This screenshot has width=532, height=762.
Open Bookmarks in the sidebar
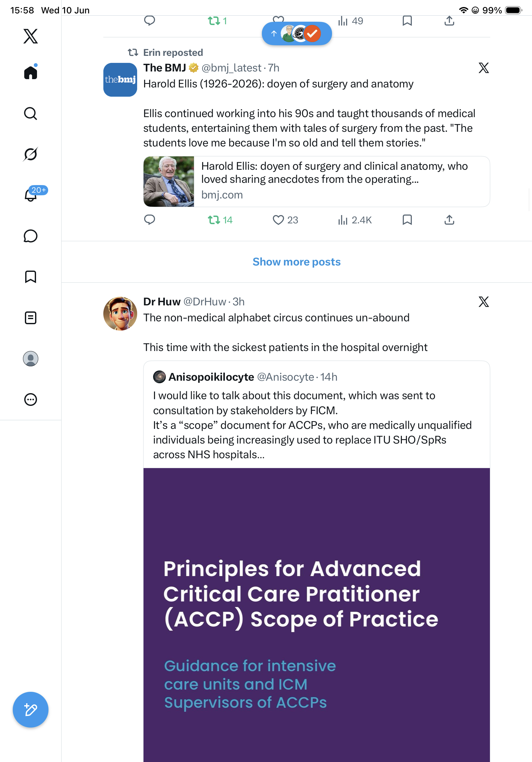[x=31, y=276]
